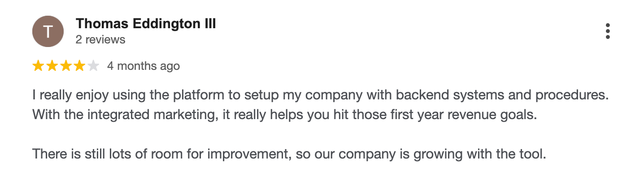Click the first gold rating star
Image resolution: width=644 pixels, height=180 pixels.
click(x=38, y=66)
